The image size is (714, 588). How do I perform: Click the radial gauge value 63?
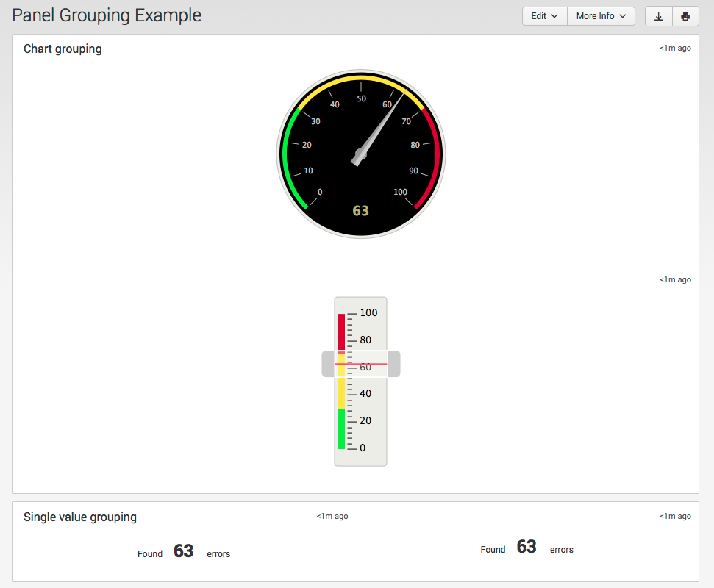tap(360, 211)
